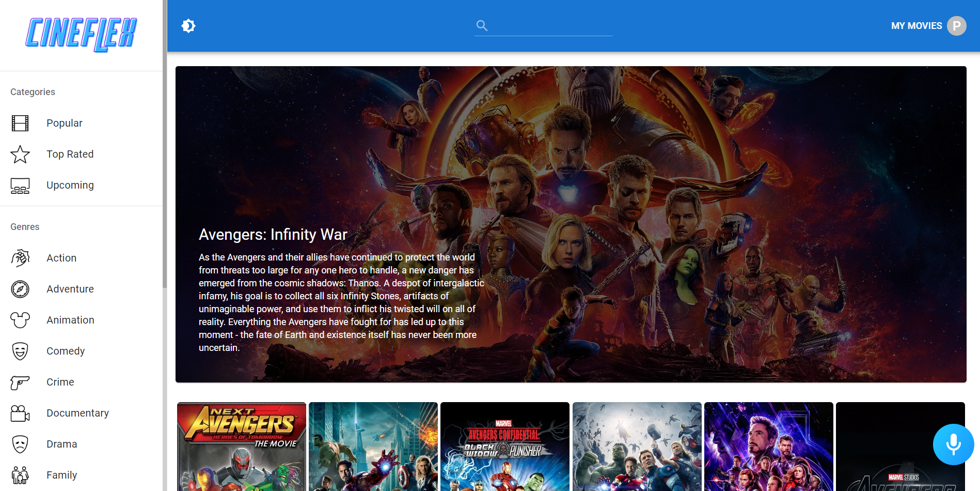Screen dimensions: 980x491
Task: Toggle dark mode with brightness icon
Action: point(188,26)
